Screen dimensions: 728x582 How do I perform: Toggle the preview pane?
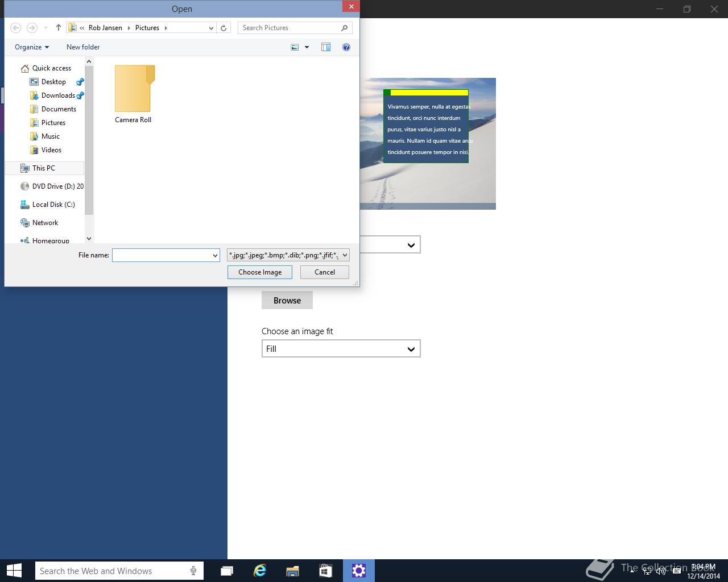point(326,47)
